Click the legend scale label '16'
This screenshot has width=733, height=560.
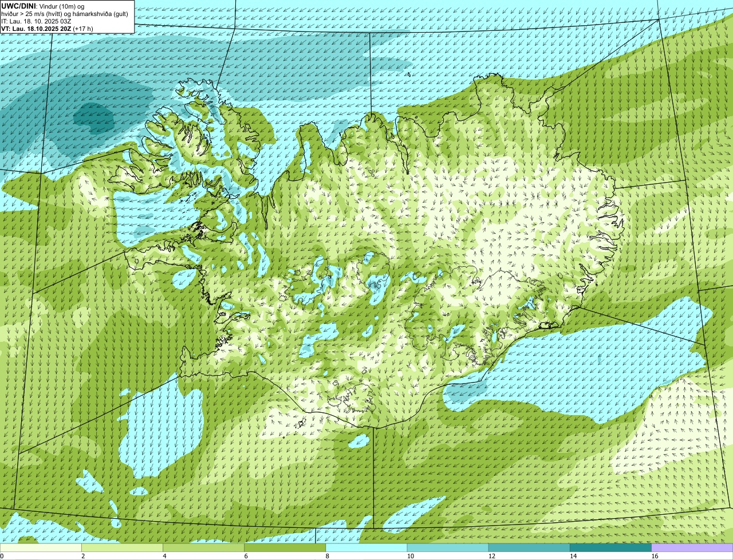[x=655, y=556]
